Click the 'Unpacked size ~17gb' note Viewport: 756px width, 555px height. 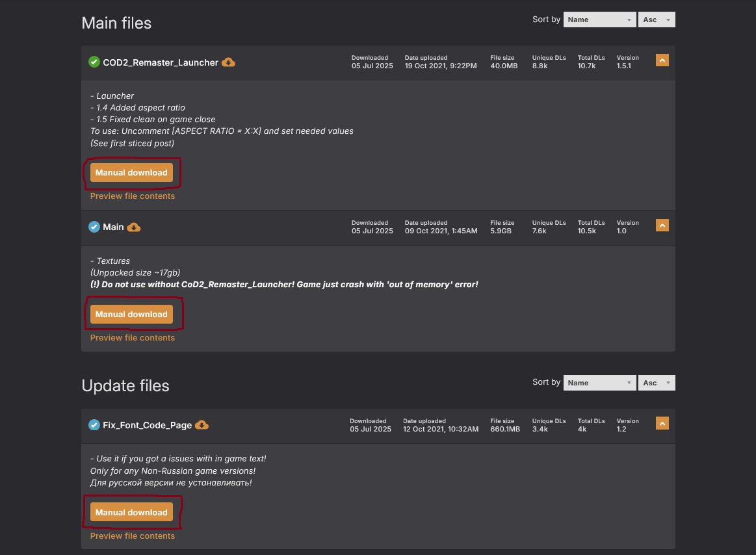coord(135,273)
